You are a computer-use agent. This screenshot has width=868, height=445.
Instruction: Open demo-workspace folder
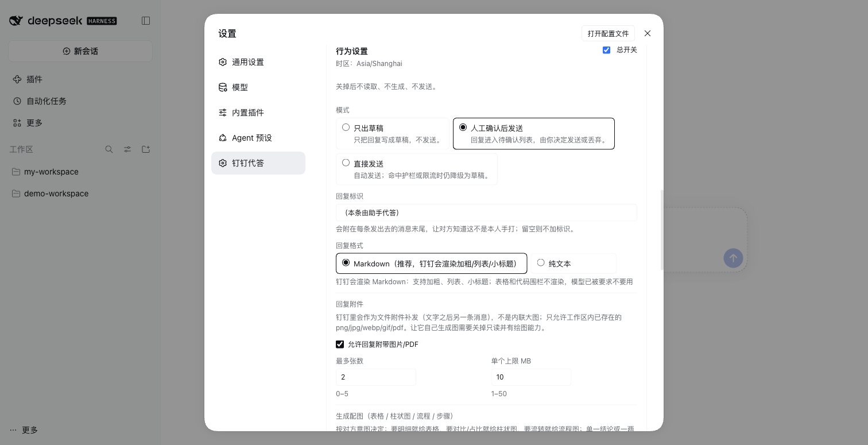coord(80,194)
